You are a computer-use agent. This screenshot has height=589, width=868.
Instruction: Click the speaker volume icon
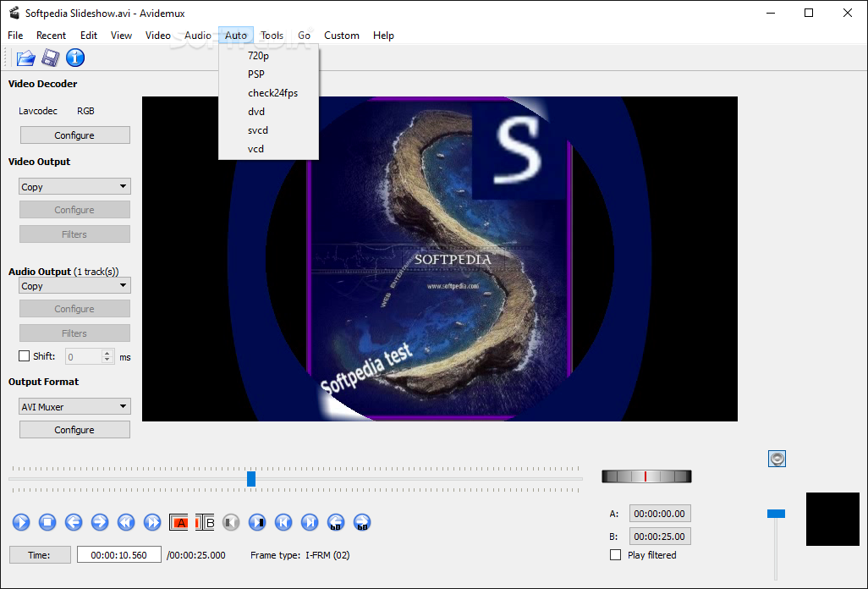click(x=777, y=459)
